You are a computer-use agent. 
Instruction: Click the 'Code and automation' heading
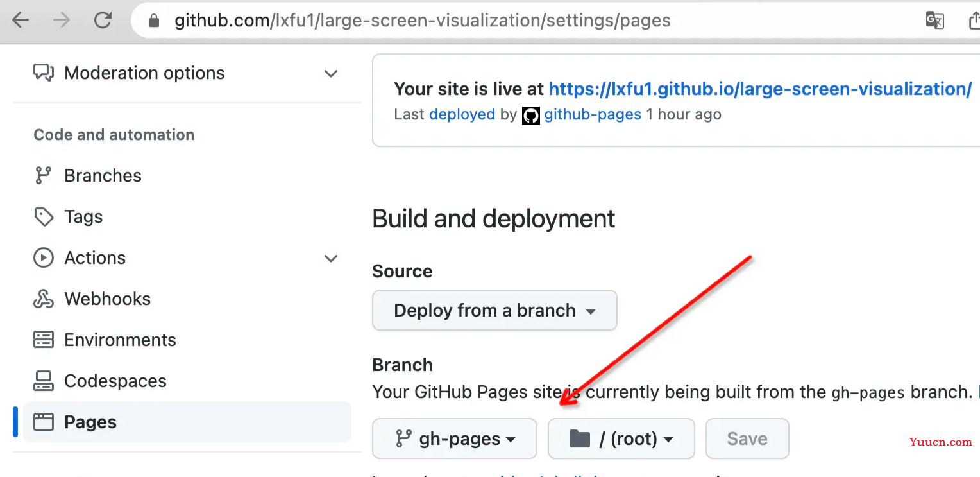coord(114,135)
